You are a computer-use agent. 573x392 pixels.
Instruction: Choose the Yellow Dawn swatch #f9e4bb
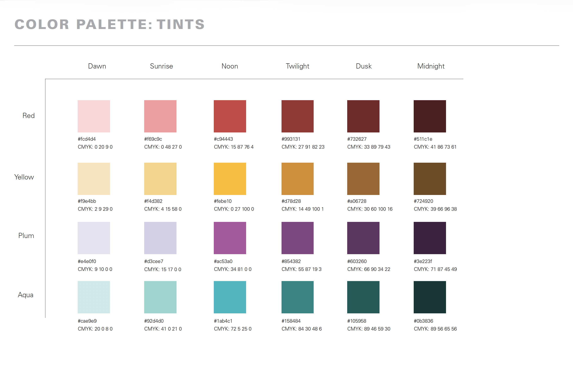coord(94,179)
